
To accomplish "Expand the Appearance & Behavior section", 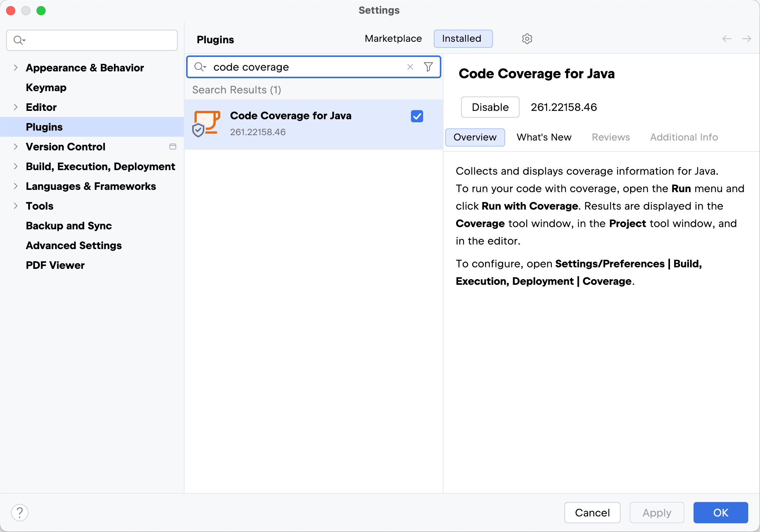I will [x=16, y=68].
